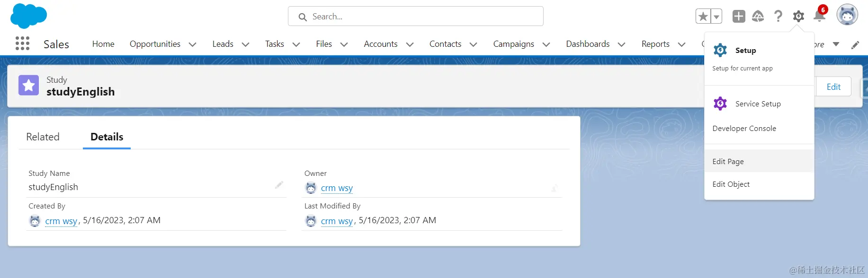This screenshot has height=278, width=868.
Task: Click the search magnifier icon
Action: tap(303, 17)
